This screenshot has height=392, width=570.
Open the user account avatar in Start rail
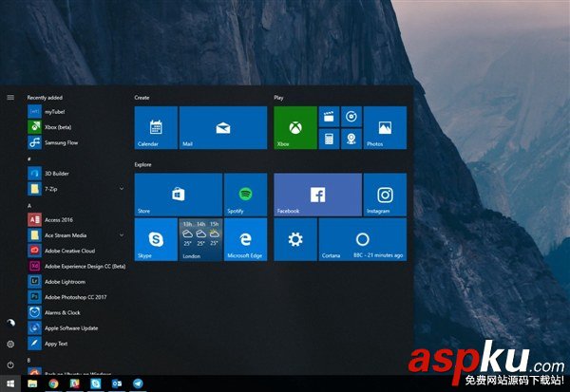[10, 323]
